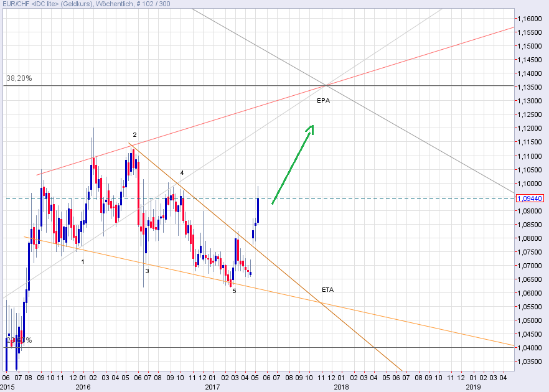The height and width of the screenshot is (392, 549).
Task: Click the 2018 year label on time axis
Action: (341, 387)
